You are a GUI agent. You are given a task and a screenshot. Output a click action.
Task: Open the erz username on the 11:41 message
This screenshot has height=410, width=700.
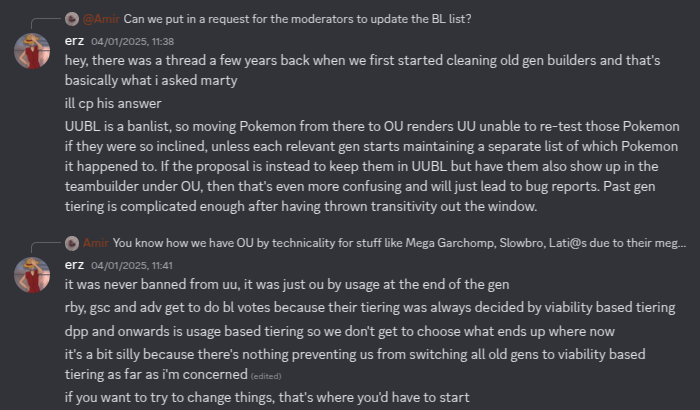pyautogui.click(x=75, y=264)
